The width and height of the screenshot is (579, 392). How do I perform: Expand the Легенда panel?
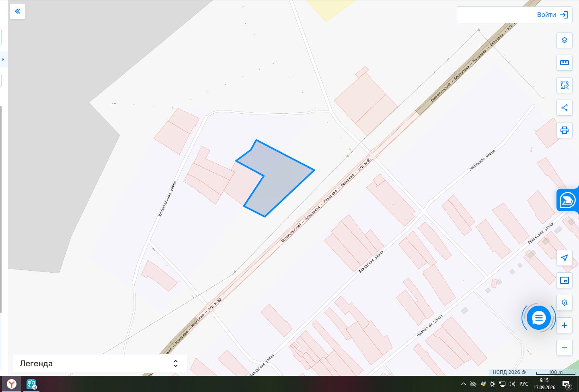(x=100, y=363)
